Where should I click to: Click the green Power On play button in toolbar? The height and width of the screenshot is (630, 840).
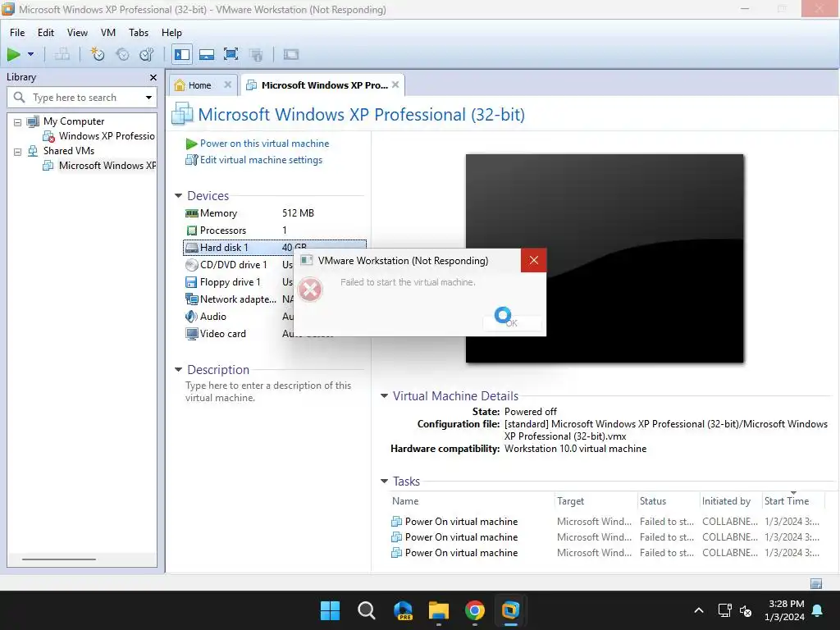click(13, 54)
